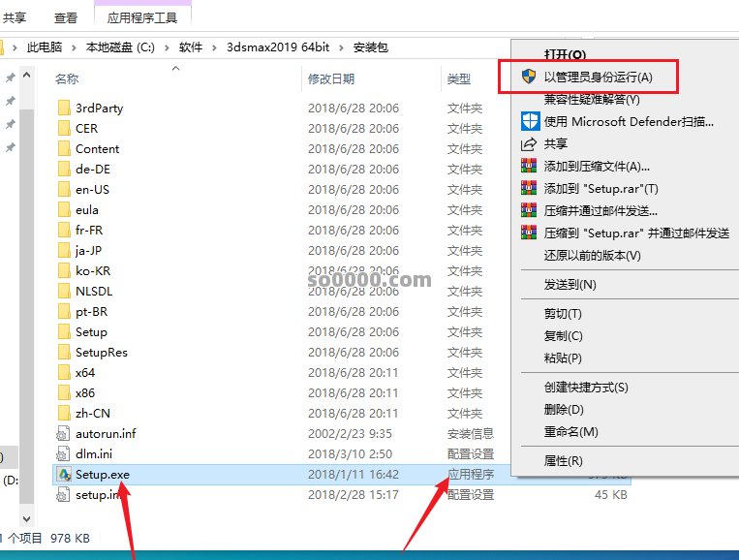This screenshot has width=739, height=560.
Task: Choose 创建快捷方式(S) from context menu
Action: point(586,387)
